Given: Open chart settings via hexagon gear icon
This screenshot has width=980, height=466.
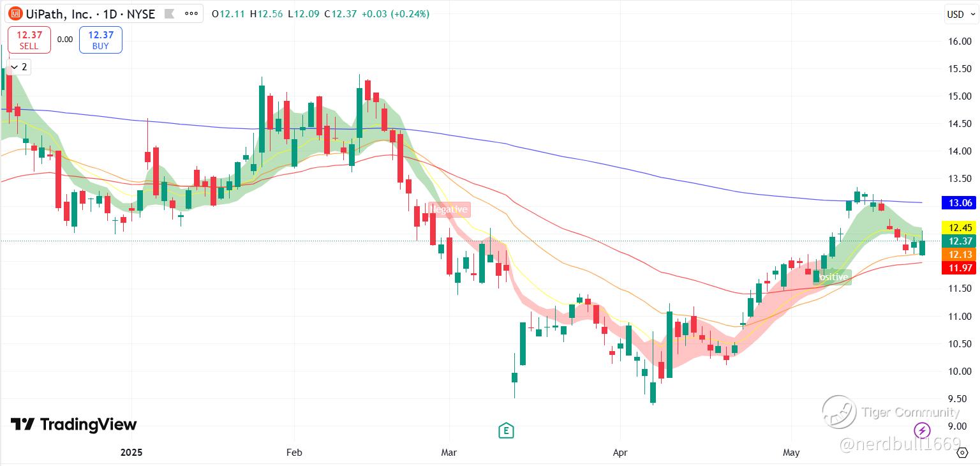Looking at the screenshot, I should coord(962,453).
